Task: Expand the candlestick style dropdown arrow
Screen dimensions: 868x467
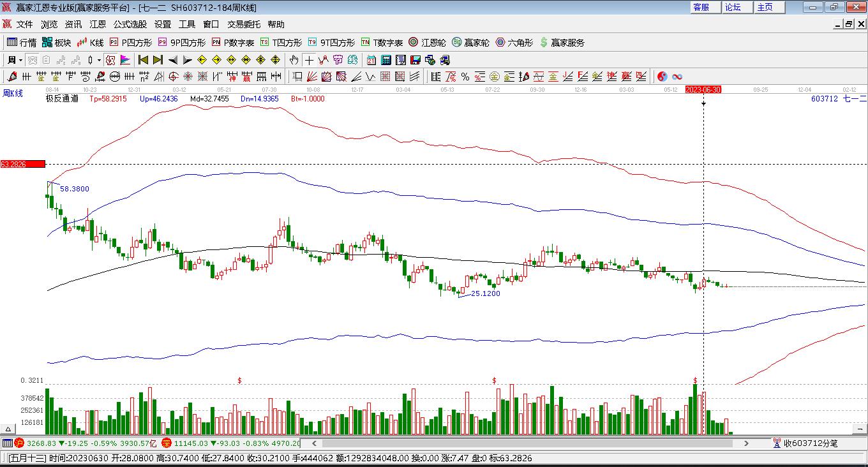Action: point(99,60)
